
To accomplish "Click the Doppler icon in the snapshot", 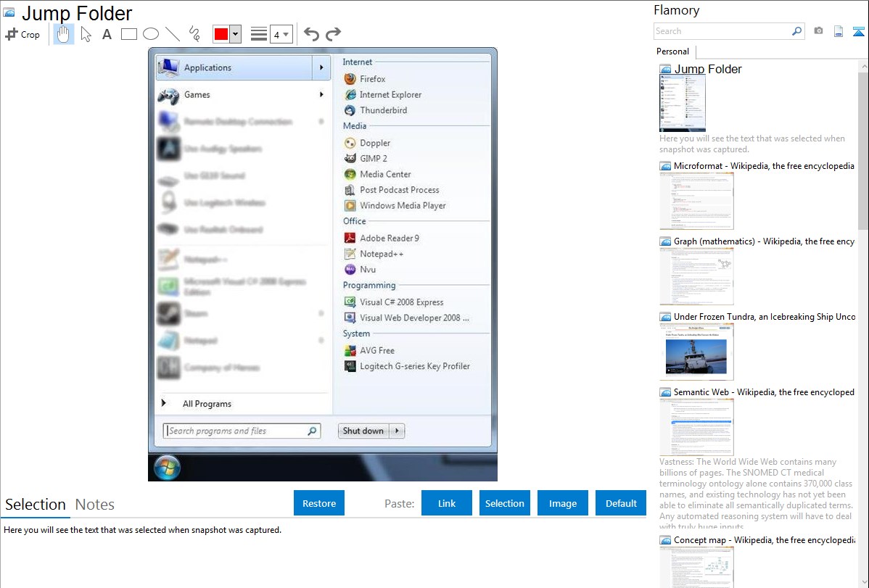I will [350, 143].
